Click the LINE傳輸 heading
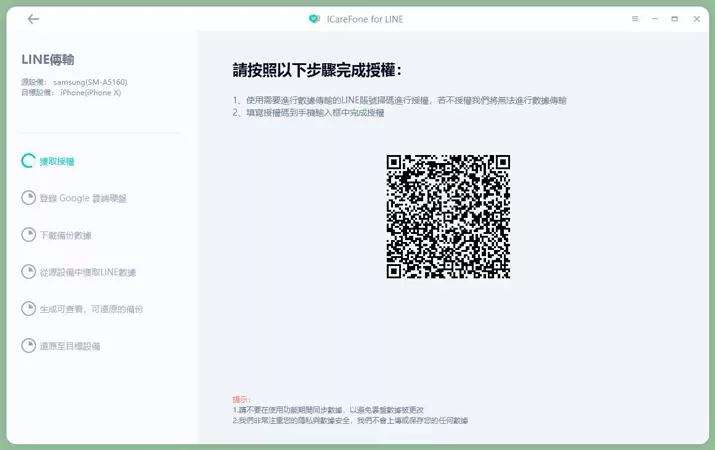 48,60
